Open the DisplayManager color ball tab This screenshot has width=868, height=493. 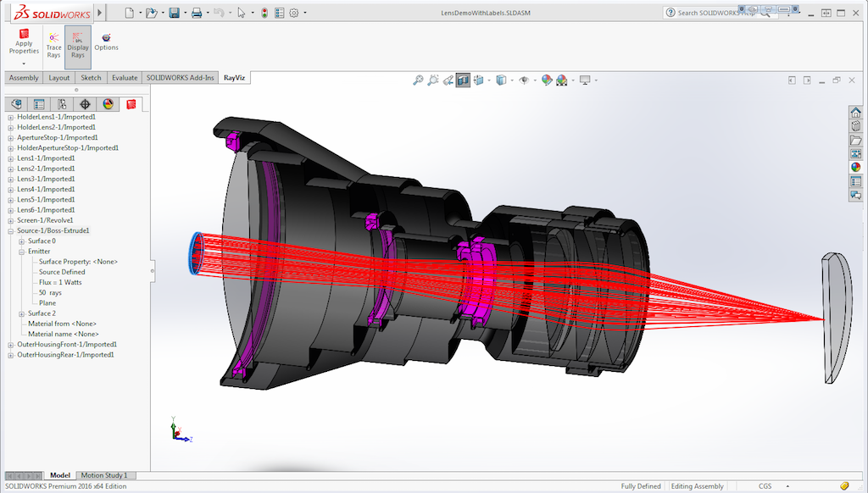(108, 104)
